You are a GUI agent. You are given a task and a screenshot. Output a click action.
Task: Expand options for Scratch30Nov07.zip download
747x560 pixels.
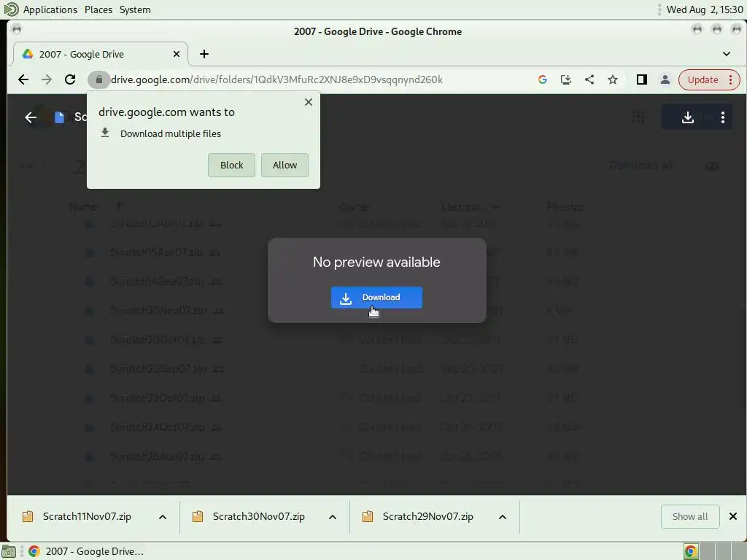tap(333, 517)
